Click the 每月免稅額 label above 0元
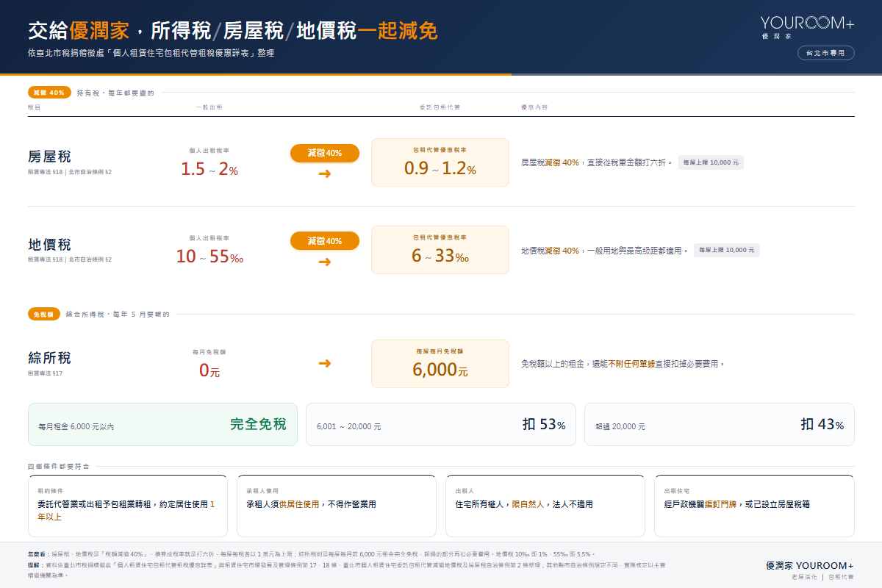The image size is (882, 588). tap(209, 351)
